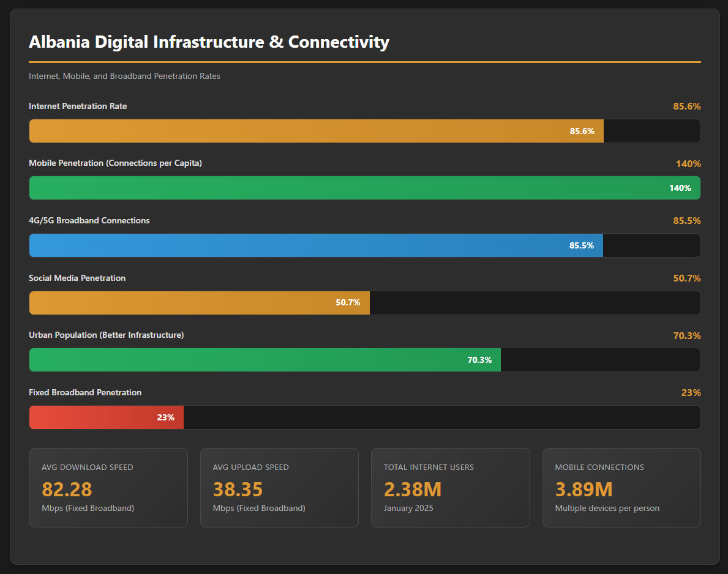The height and width of the screenshot is (574, 728).
Task: Click the Internet Penetration Rate label
Action: pos(78,106)
